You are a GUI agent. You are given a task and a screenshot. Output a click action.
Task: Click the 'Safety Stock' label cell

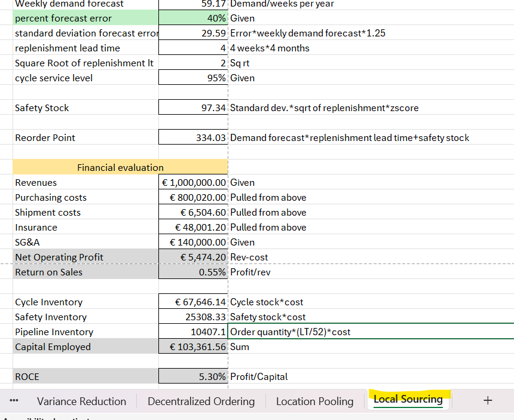[x=85, y=108]
